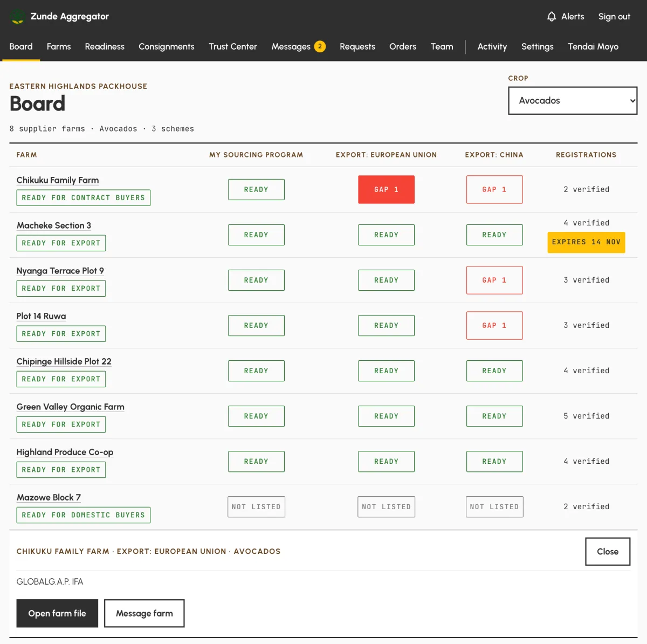Select Chikuku's filled red European Union GAP 1 cell
The image size is (647, 644).
[x=387, y=189]
